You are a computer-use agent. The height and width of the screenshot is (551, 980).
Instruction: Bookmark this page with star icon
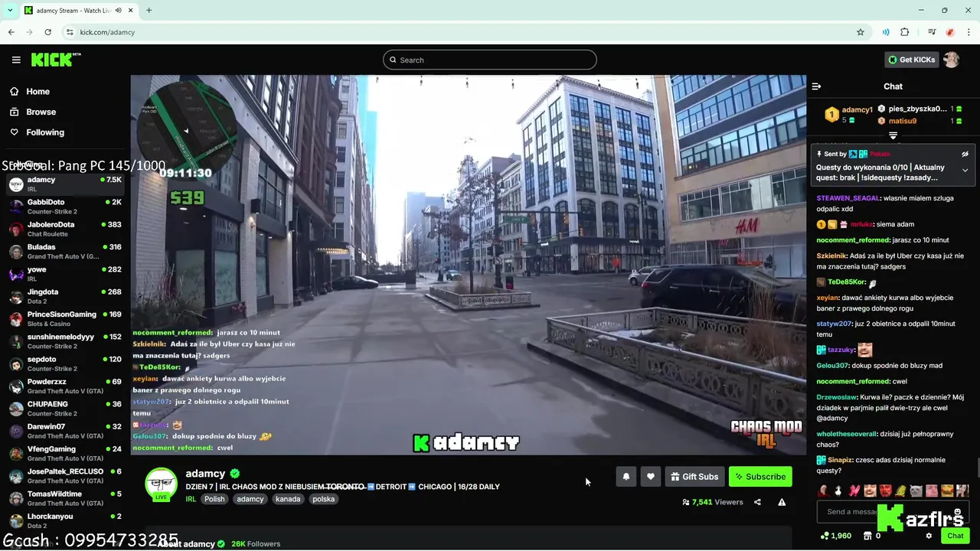tap(861, 32)
